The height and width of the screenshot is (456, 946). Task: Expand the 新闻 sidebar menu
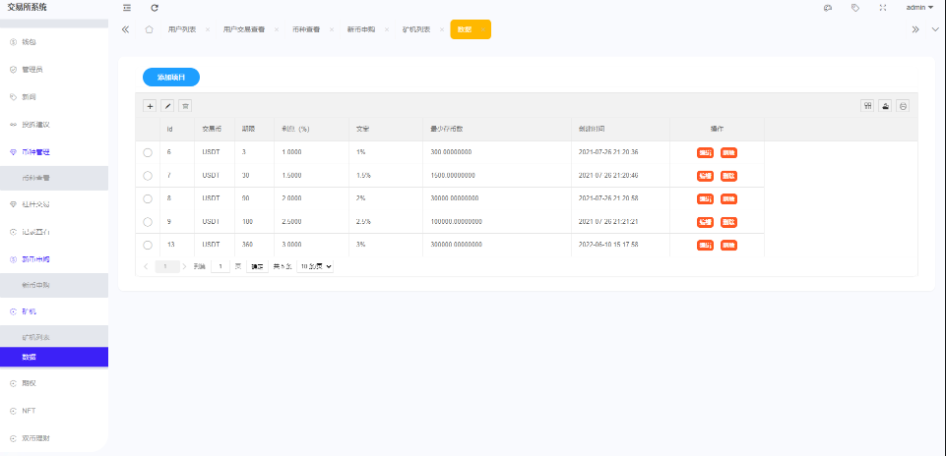tap(54, 97)
